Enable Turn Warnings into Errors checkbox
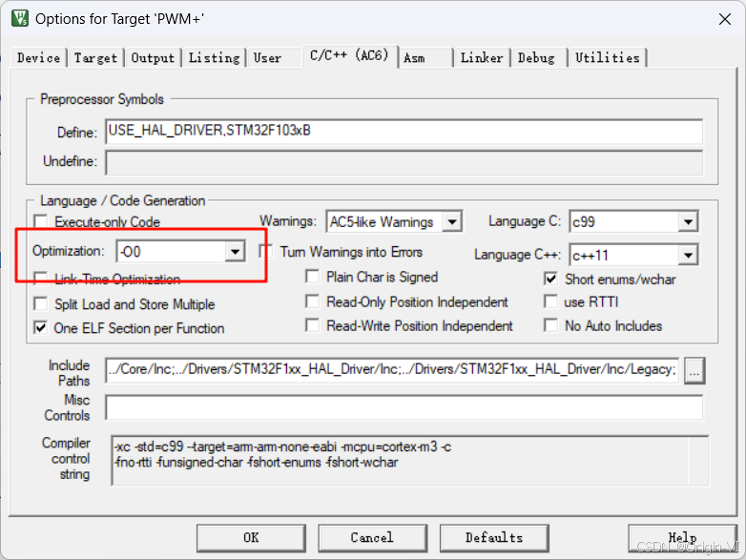Image resolution: width=746 pixels, height=560 pixels. 266,252
